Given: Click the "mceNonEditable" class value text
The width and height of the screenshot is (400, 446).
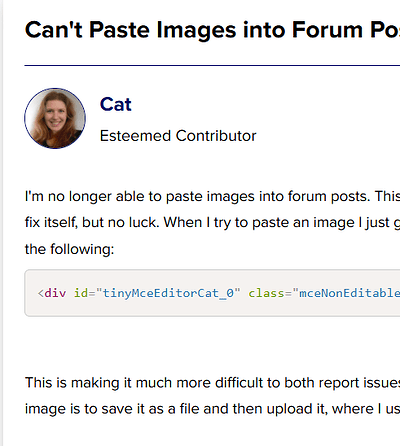Looking at the screenshot, I should 349,293.
